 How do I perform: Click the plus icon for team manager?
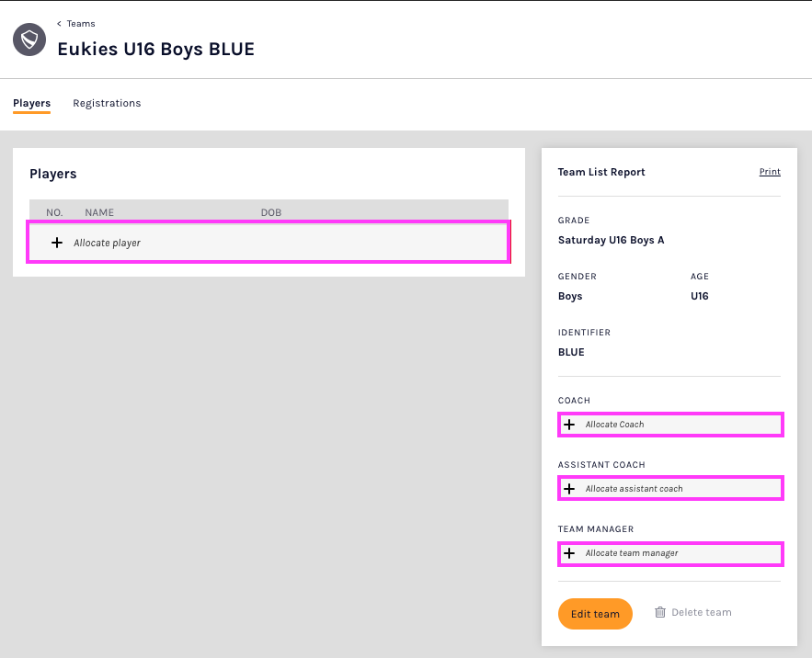[x=569, y=553]
